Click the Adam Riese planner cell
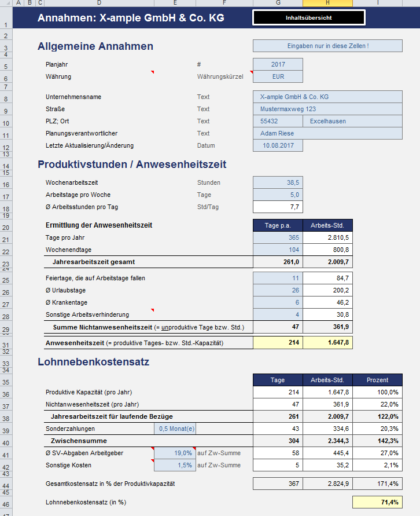Viewport: 420px width, 516px height. coord(327,134)
